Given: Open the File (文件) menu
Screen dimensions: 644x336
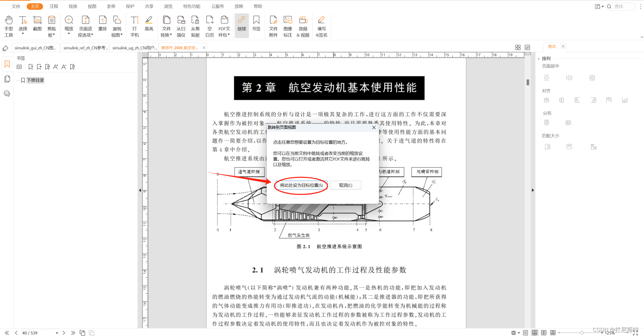Looking at the screenshot, I should [x=16, y=6].
